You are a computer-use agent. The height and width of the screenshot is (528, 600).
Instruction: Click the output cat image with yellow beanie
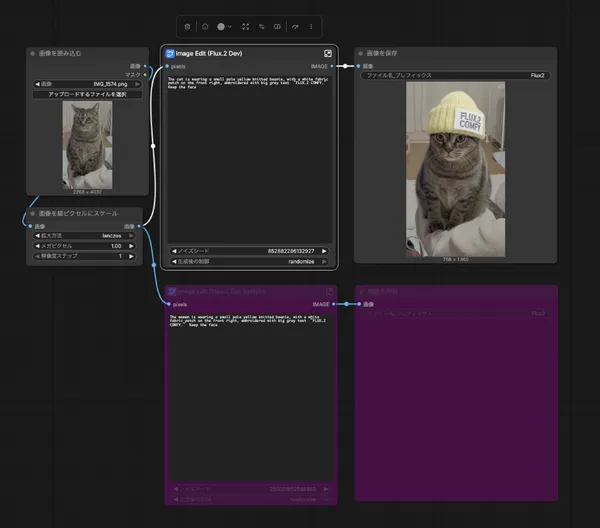(x=455, y=168)
